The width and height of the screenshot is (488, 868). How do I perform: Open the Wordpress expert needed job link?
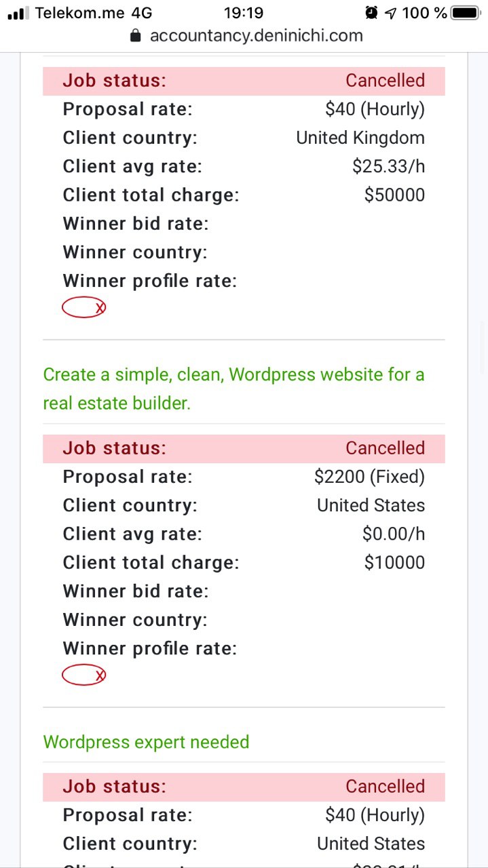click(146, 742)
